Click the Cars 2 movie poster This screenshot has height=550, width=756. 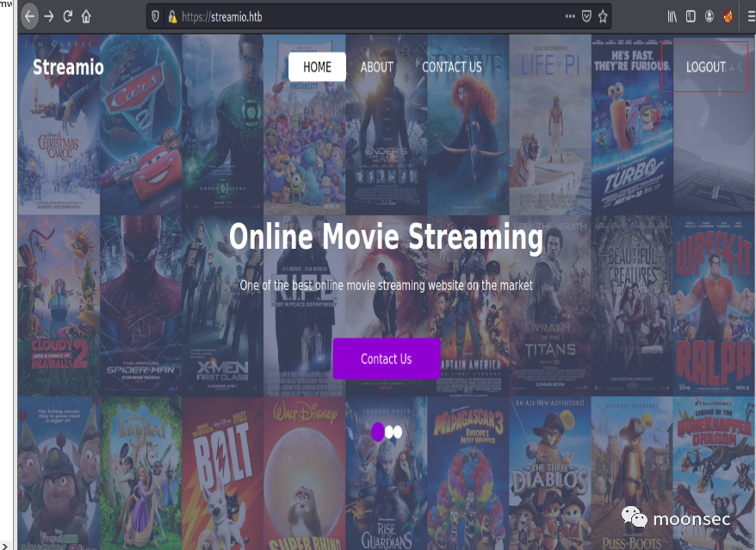[x=141, y=124]
